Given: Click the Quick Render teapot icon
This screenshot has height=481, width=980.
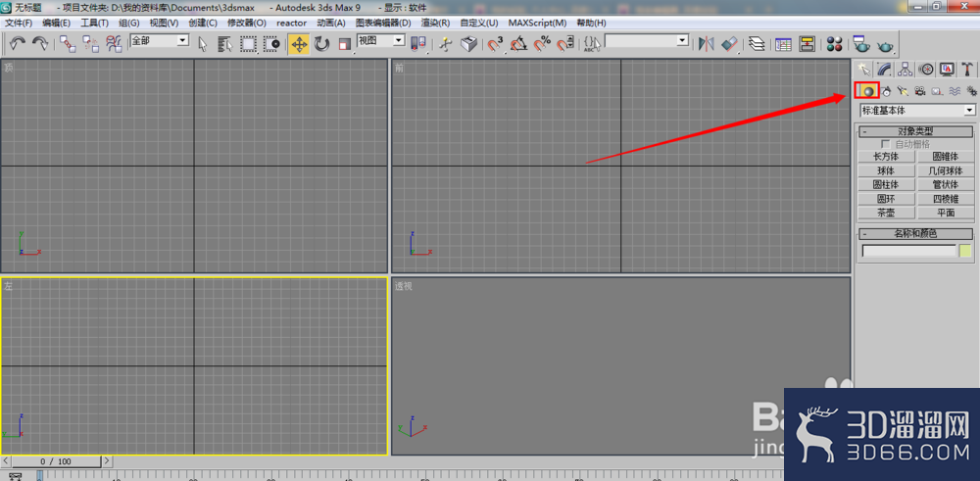Looking at the screenshot, I should tap(885, 45).
